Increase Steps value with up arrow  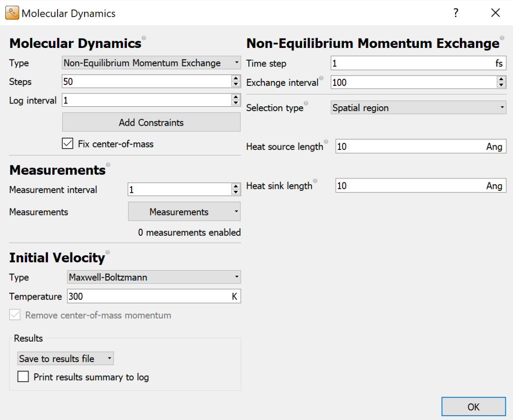pyautogui.click(x=236, y=79)
